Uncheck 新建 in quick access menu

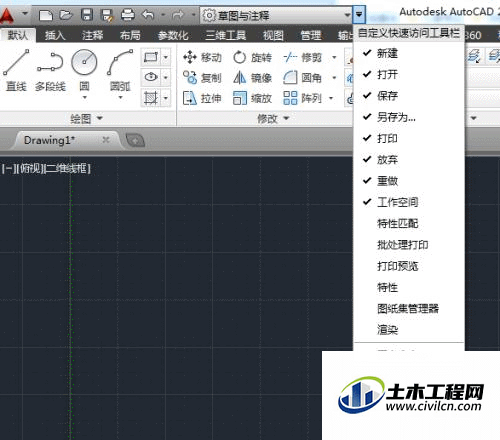409,53
